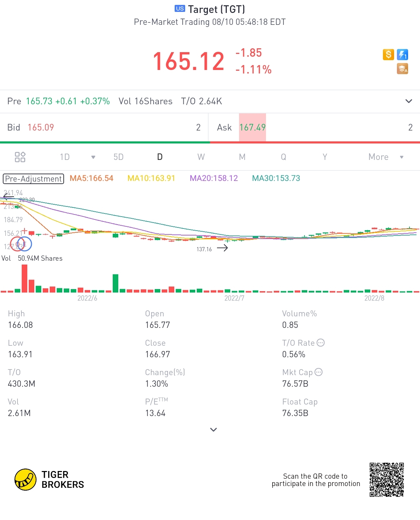The height and width of the screenshot is (520, 420).
Task: Open the 1D interval dropdown arrow
Action: pyautogui.click(x=93, y=157)
